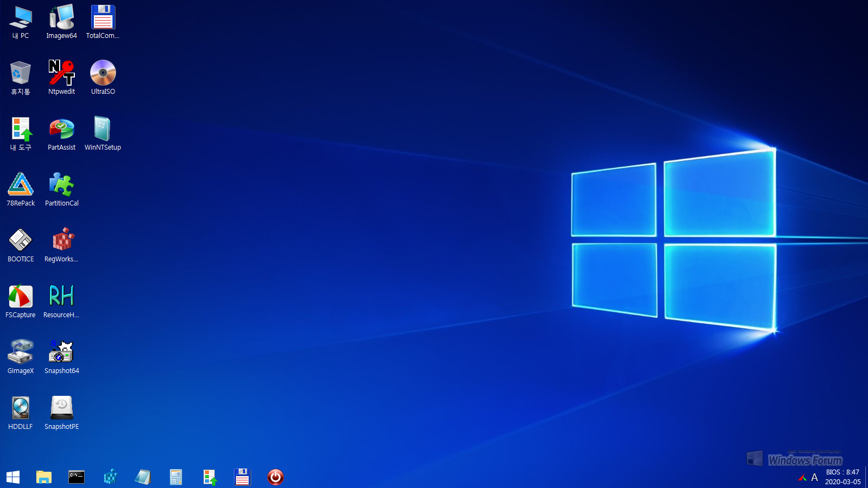Screen dimensions: 868x488
Task: Open the UltraISO disc icon
Action: click(103, 79)
